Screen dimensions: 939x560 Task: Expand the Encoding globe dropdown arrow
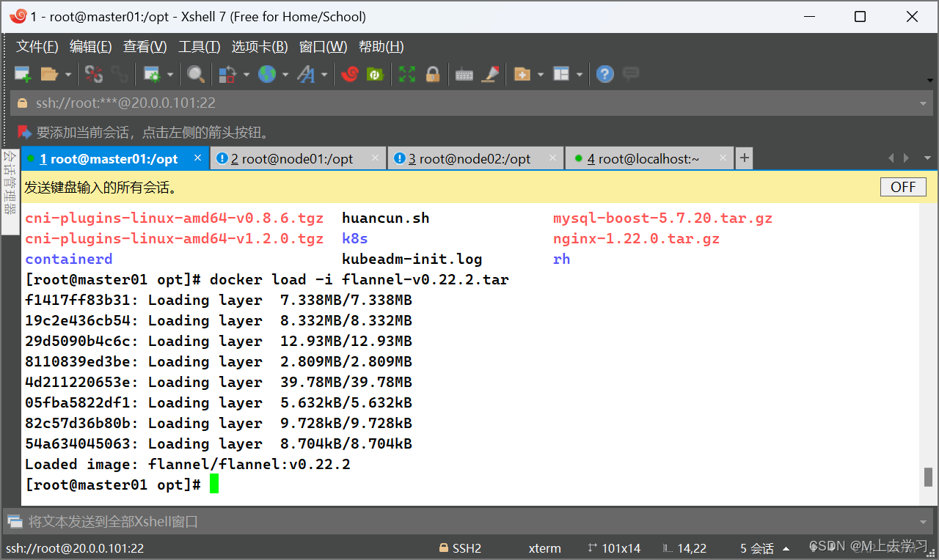point(285,74)
